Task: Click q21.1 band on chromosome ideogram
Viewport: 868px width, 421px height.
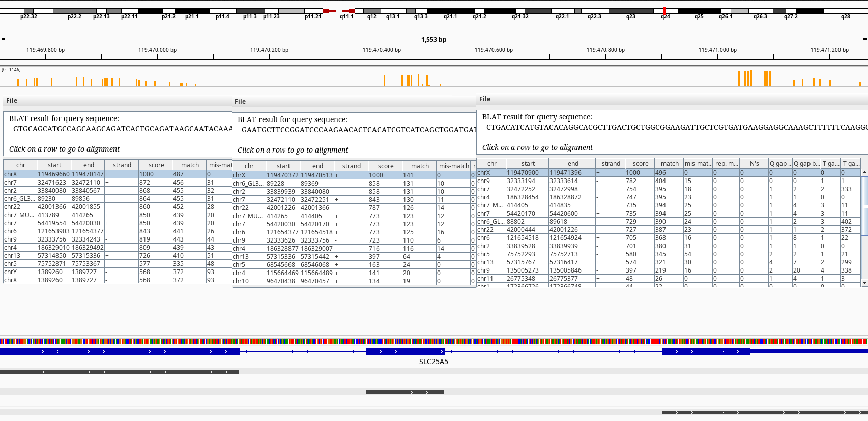Action: [450, 11]
